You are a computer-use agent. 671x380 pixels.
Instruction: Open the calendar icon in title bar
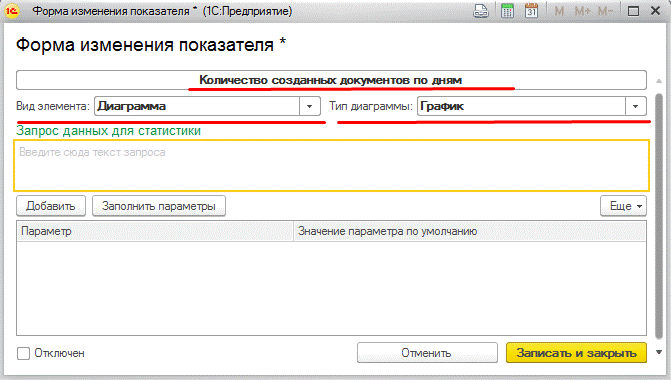click(531, 11)
